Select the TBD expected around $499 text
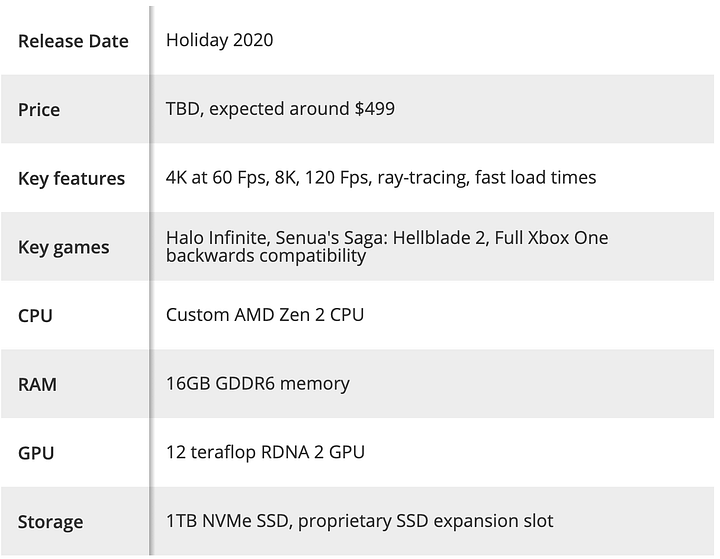Image resolution: width=720 pixels, height=559 pixels. coord(280,109)
